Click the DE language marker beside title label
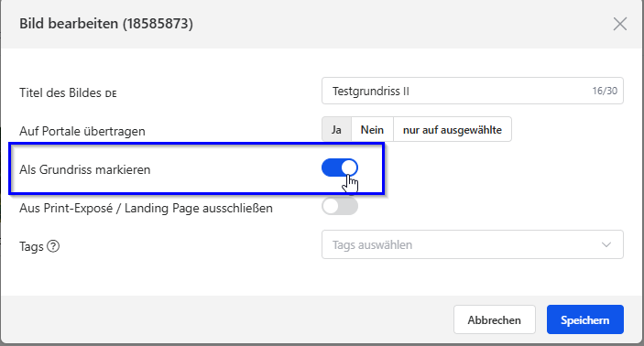 click(x=111, y=94)
